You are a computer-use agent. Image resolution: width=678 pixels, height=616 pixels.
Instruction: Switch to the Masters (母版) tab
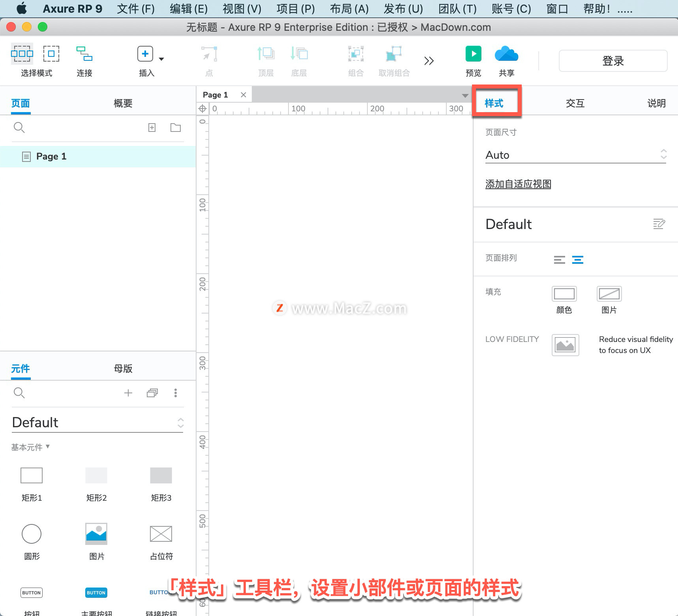(x=123, y=369)
